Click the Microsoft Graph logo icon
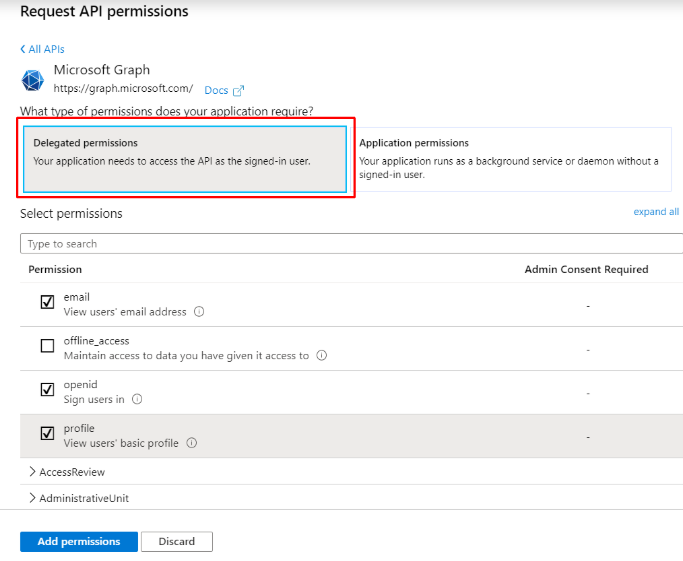Image resolution: width=683 pixels, height=561 pixels. coord(33,80)
